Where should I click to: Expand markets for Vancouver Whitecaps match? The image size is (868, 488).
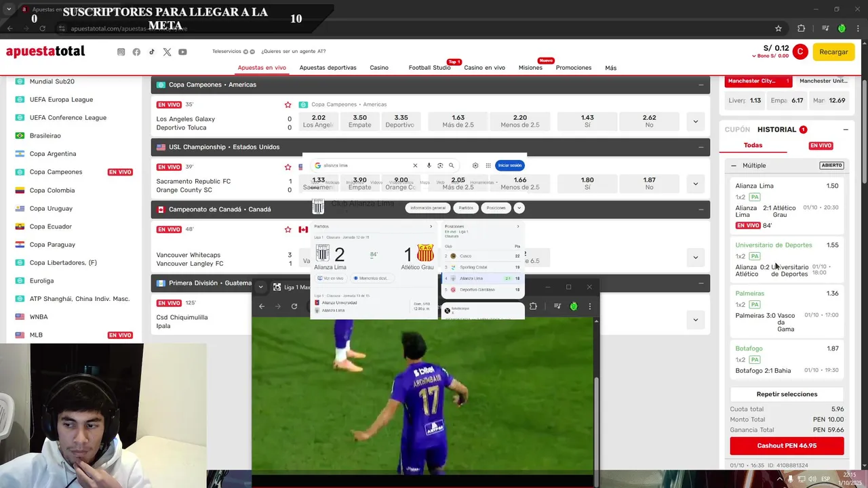tap(695, 258)
